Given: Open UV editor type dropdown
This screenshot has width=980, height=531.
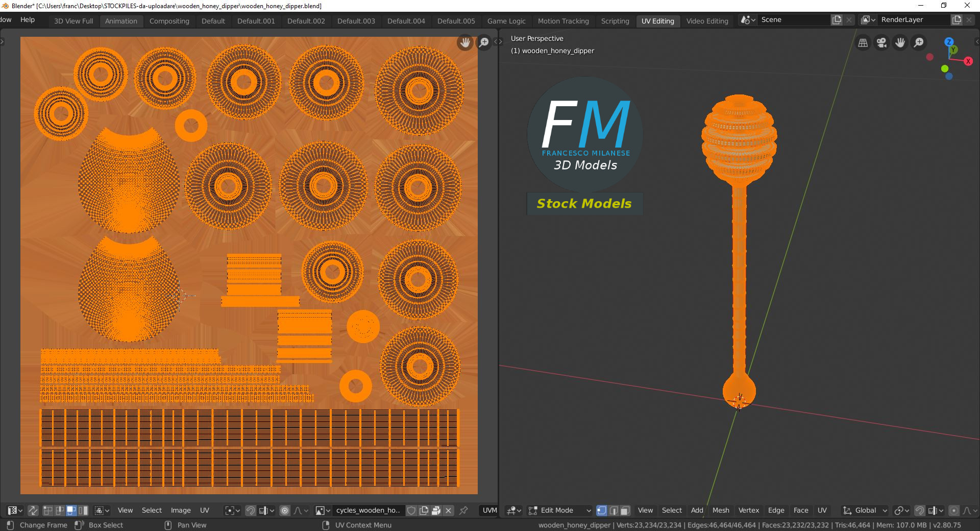Looking at the screenshot, I should tap(14, 510).
